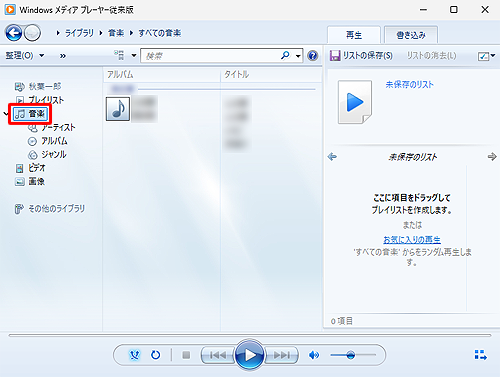Select the album music note thumbnail
500x377 pixels.
pos(118,109)
